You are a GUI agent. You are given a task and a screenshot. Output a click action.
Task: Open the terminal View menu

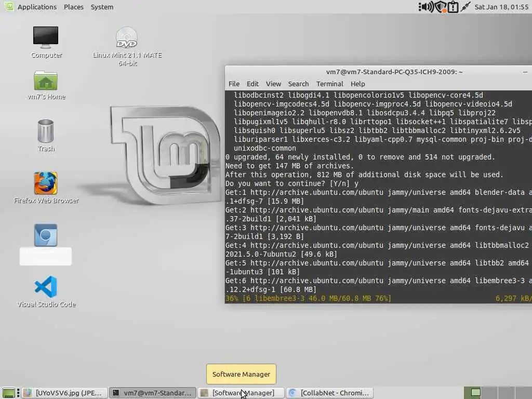click(273, 84)
